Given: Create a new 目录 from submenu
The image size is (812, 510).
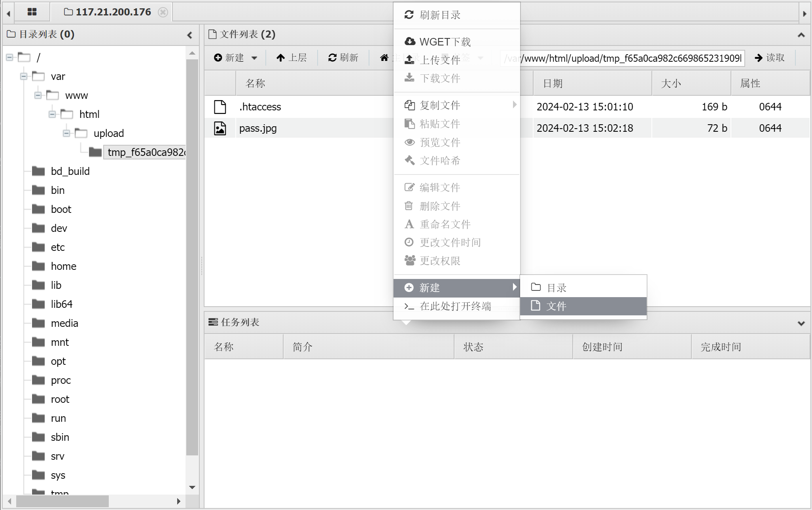Looking at the screenshot, I should (x=583, y=288).
